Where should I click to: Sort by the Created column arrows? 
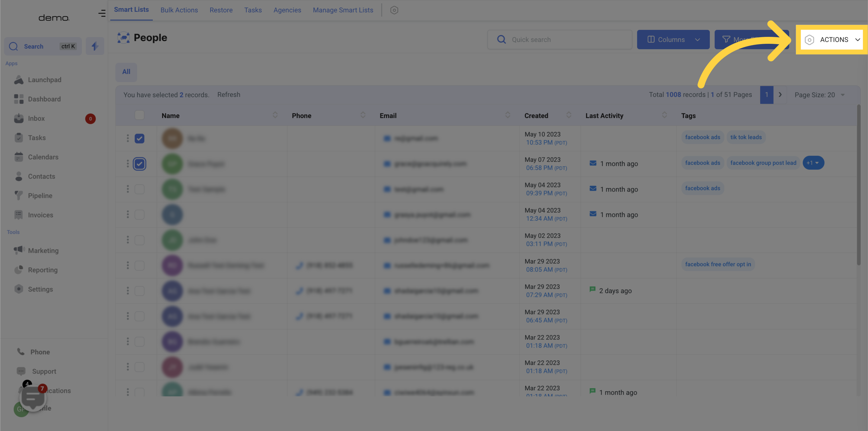pyautogui.click(x=569, y=115)
